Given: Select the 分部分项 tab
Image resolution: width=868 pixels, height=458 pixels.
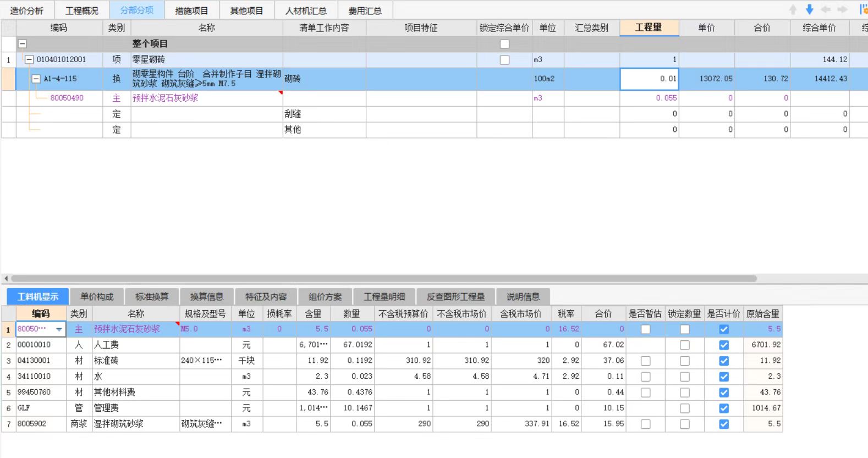Looking at the screenshot, I should pyautogui.click(x=137, y=10).
